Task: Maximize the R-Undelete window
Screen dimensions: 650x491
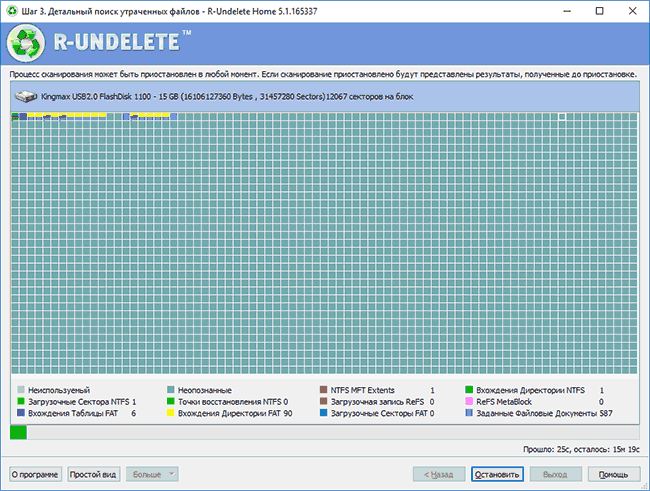Action: [599, 11]
